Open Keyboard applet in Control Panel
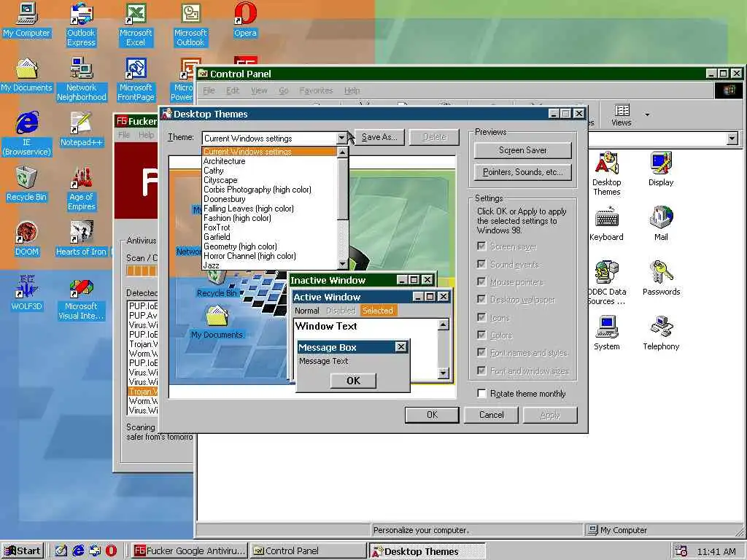The image size is (747, 560). point(606,224)
